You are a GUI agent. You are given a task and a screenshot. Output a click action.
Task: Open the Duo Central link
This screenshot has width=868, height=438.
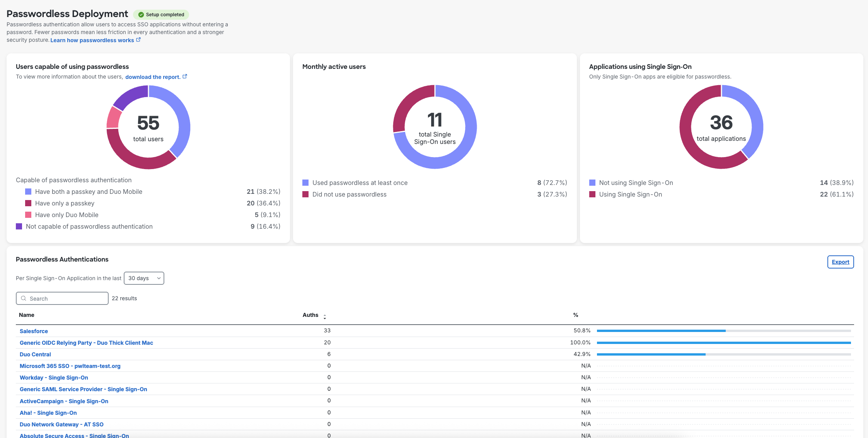pos(35,354)
